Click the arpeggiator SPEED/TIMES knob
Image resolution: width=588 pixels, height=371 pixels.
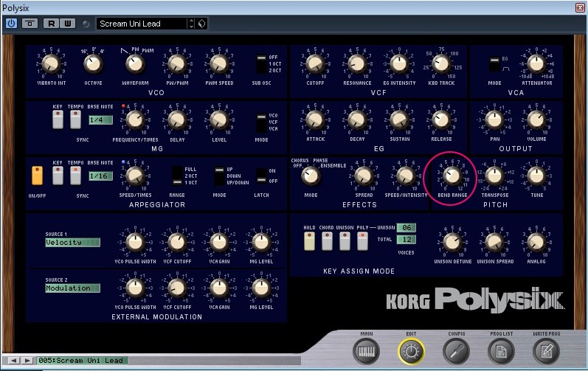(x=135, y=176)
